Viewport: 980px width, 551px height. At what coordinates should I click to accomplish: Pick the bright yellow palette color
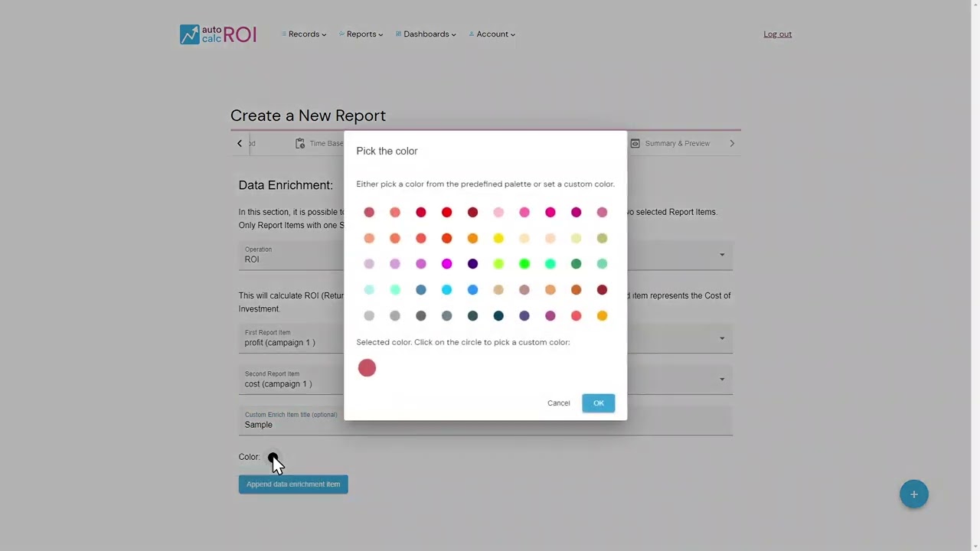pyautogui.click(x=498, y=238)
